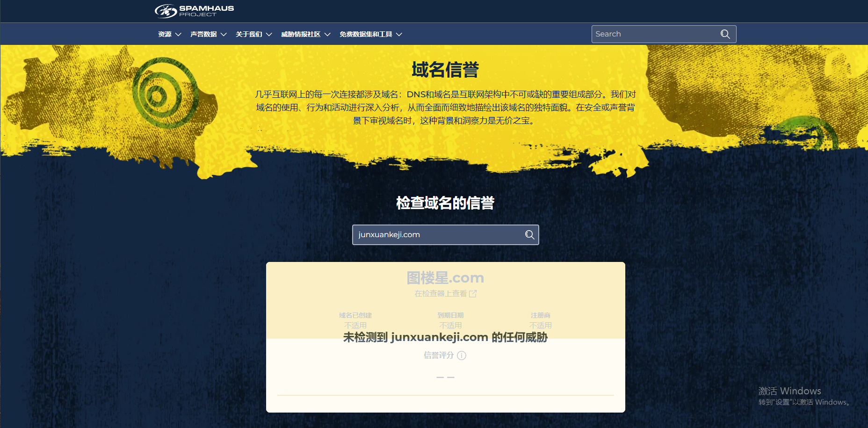The width and height of the screenshot is (868, 428).
Task: Click the 域名已创建 label
Action: point(355,315)
